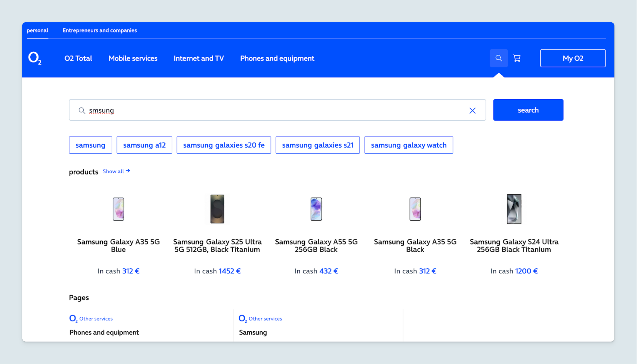Image resolution: width=637 pixels, height=364 pixels.
Task: Click O2 logo above Samsung page result
Action: click(x=243, y=318)
